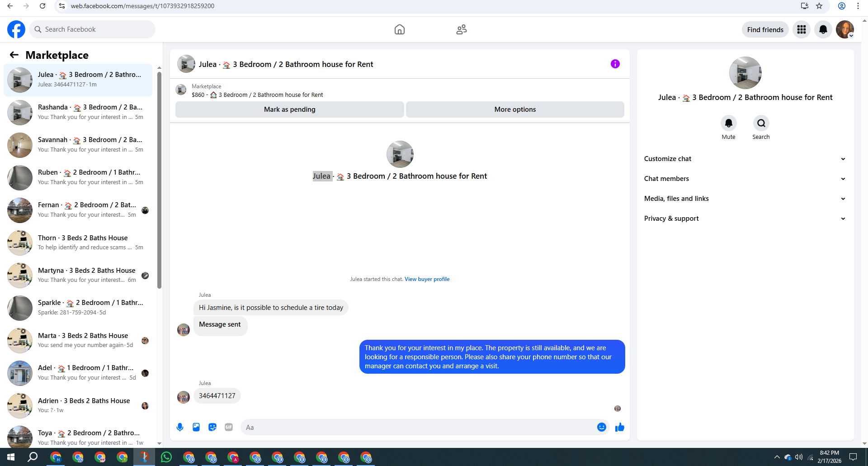This screenshot has height=466, width=868.
Task: Click the clock showing 8:42 PM
Action: (x=829, y=453)
